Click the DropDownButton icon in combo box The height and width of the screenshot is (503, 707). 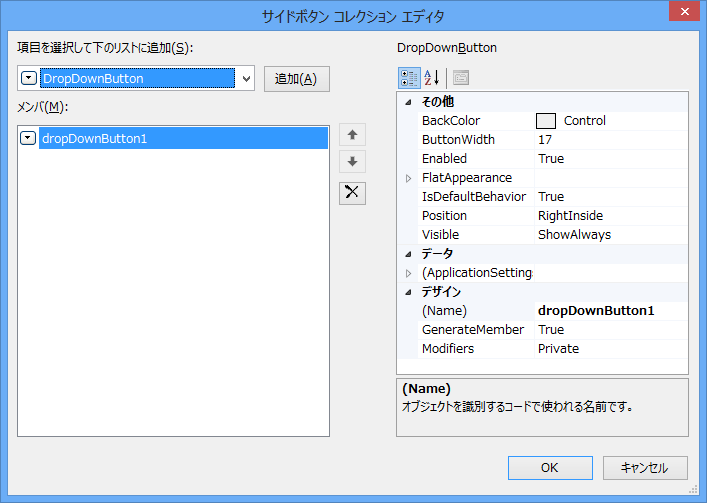28,78
